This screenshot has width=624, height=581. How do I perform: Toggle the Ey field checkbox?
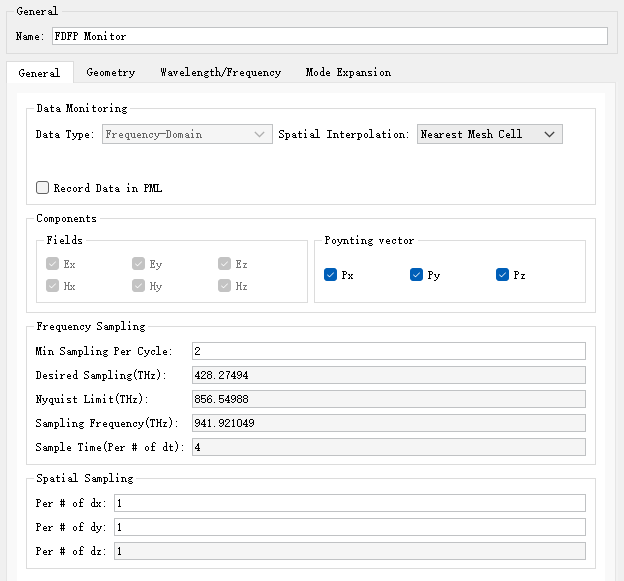138,264
